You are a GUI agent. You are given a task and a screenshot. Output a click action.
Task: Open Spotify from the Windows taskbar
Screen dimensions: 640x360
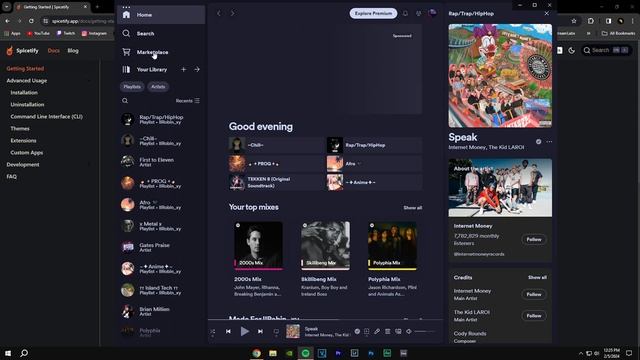305,353
